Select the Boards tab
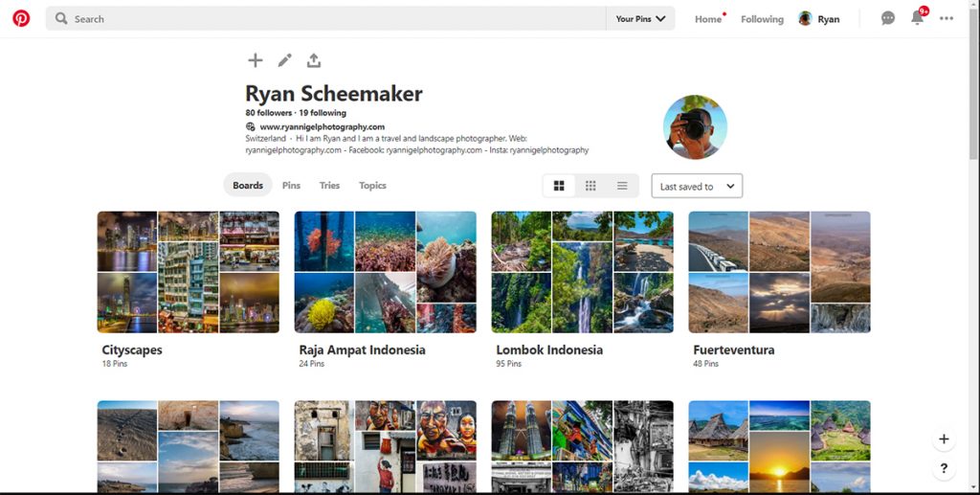The width and height of the screenshot is (980, 495). click(248, 185)
